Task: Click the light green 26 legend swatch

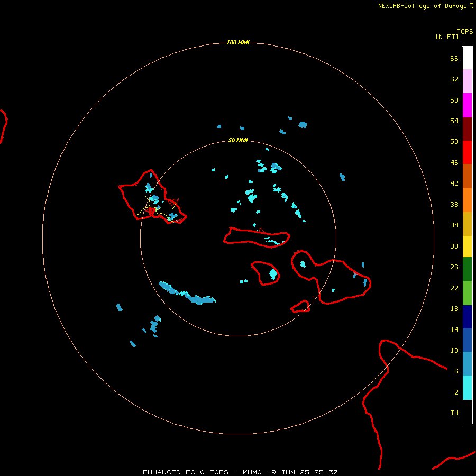Action: click(x=467, y=293)
